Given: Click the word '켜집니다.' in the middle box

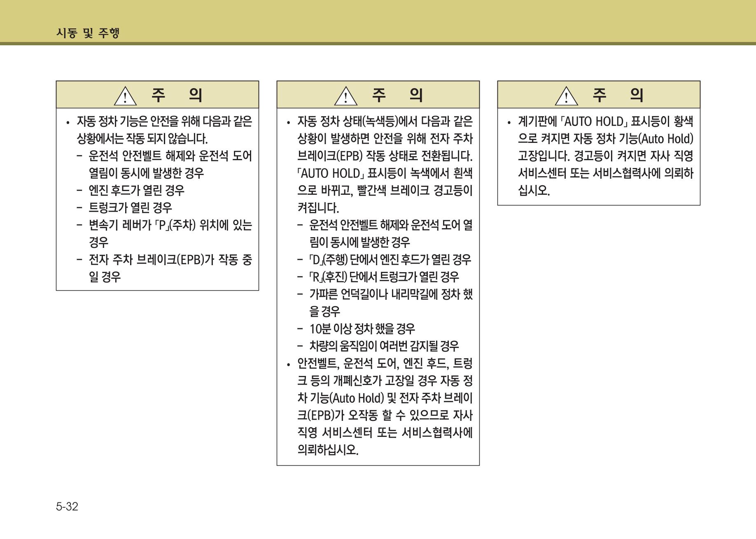Looking at the screenshot, I should (318, 208).
